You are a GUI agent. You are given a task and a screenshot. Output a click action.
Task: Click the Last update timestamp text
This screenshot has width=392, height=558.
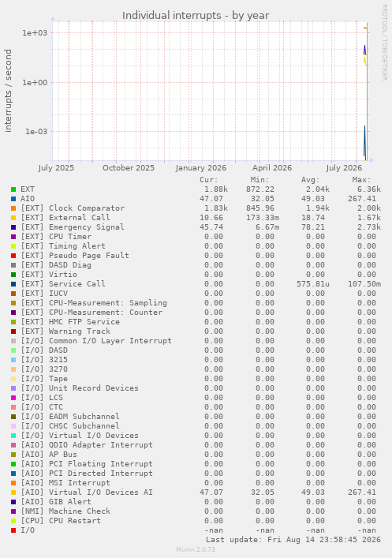point(293,540)
